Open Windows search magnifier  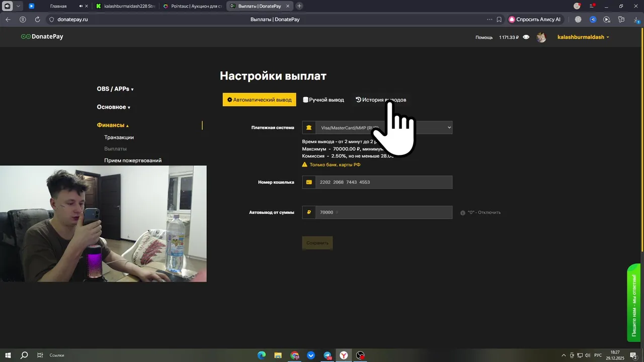(x=24, y=355)
